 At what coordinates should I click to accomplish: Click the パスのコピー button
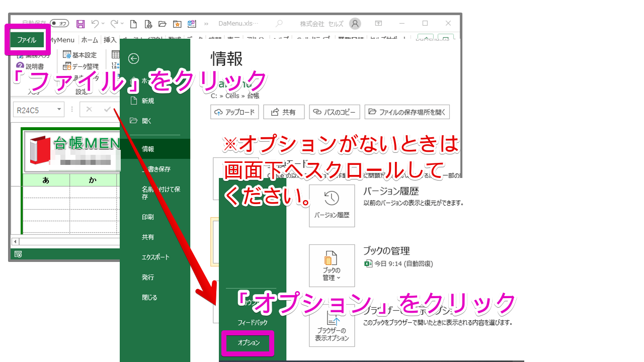pyautogui.click(x=335, y=112)
